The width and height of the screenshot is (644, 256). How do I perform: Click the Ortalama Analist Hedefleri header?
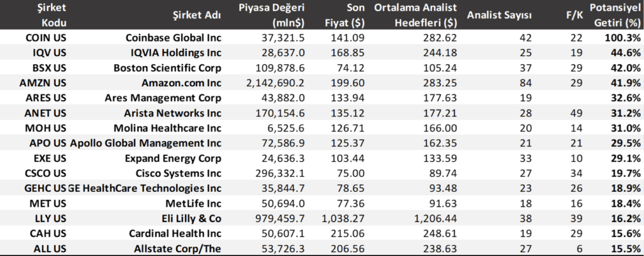click(415, 15)
